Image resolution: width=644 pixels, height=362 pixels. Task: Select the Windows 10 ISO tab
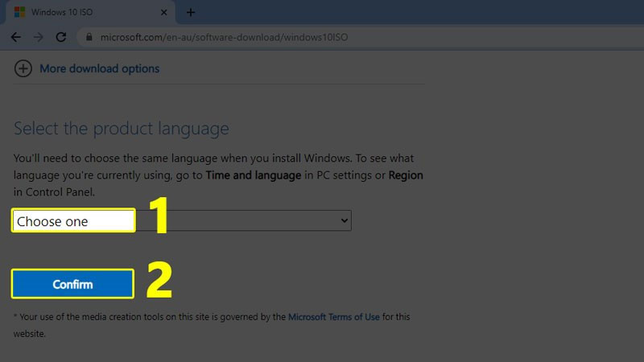pyautogui.click(x=90, y=12)
